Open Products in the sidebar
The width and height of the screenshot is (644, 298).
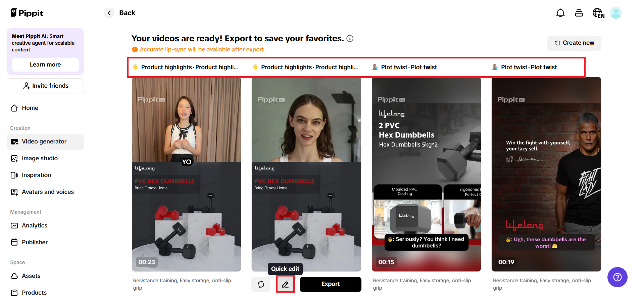point(45,293)
